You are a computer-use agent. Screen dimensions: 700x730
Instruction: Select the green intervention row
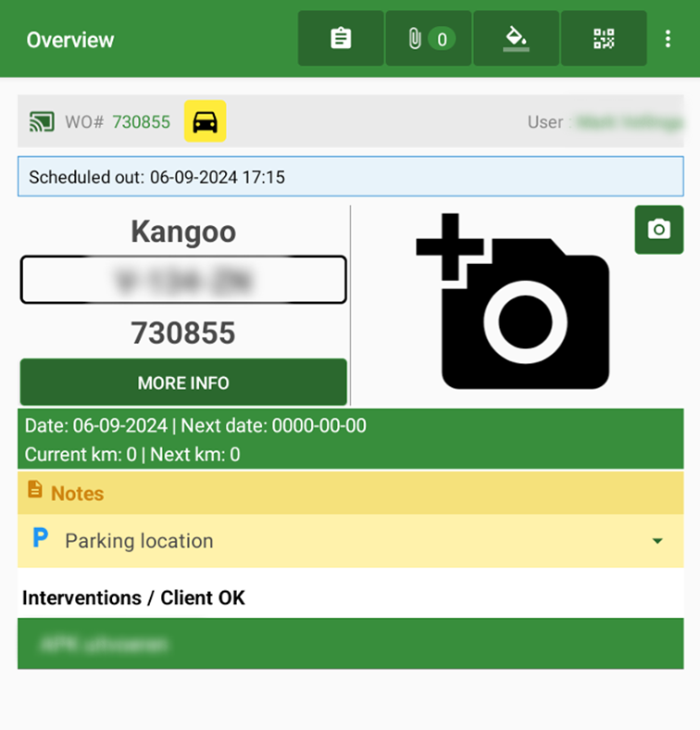pyautogui.click(x=351, y=644)
